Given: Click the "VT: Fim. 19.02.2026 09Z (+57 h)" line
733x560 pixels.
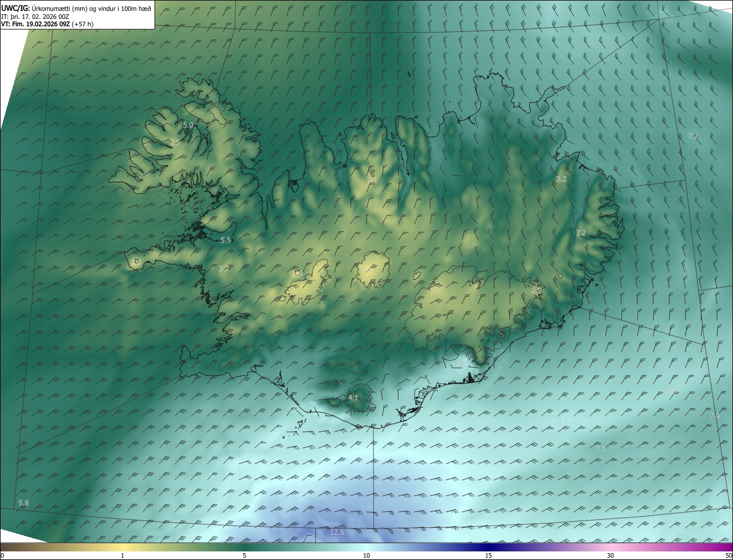Looking at the screenshot, I should tap(48, 24).
